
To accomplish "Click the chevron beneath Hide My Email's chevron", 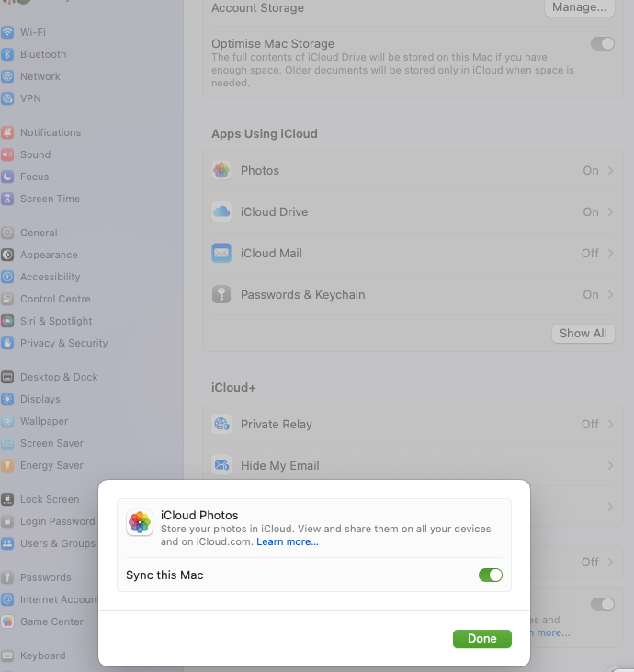I will point(610,507).
